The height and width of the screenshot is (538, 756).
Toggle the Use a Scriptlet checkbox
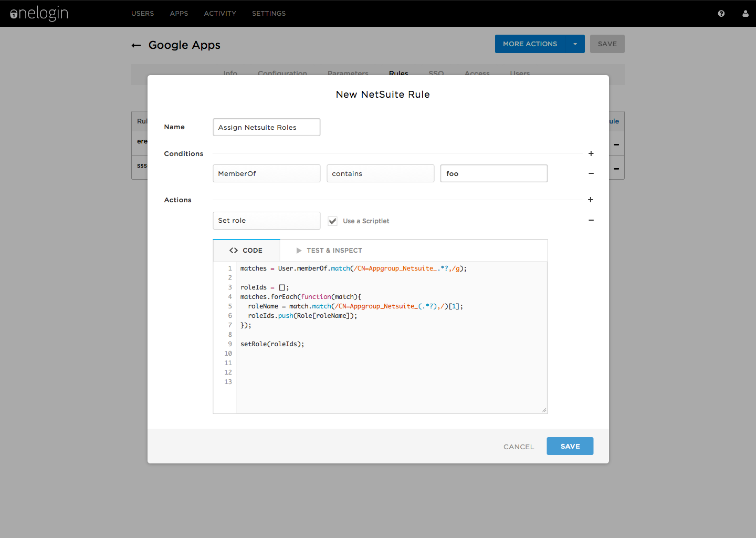pyautogui.click(x=333, y=221)
